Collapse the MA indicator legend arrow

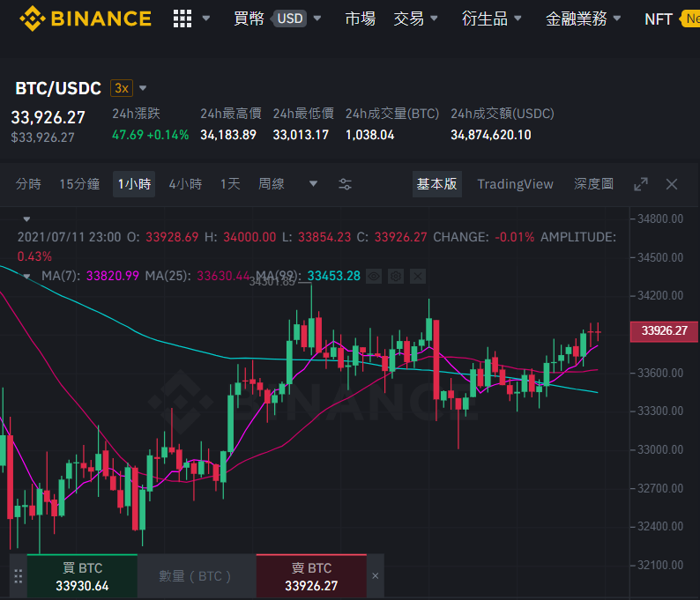click(26, 276)
